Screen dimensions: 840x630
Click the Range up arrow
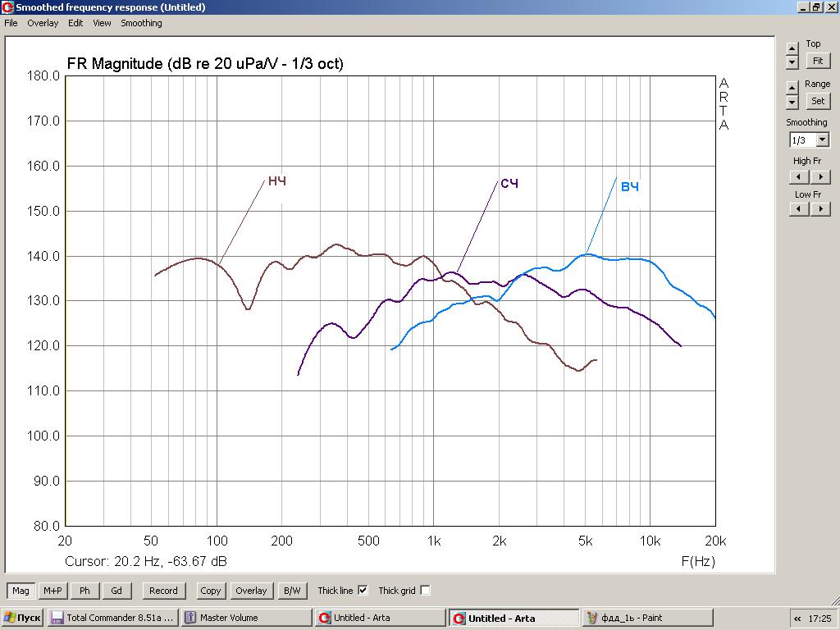point(792,87)
